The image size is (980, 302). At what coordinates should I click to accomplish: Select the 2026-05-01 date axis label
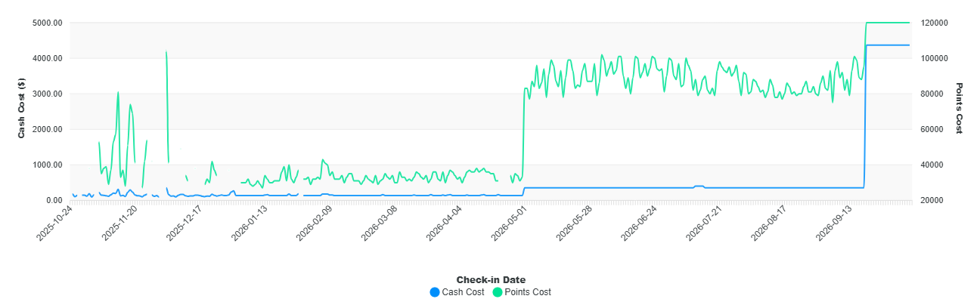pos(508,223)
